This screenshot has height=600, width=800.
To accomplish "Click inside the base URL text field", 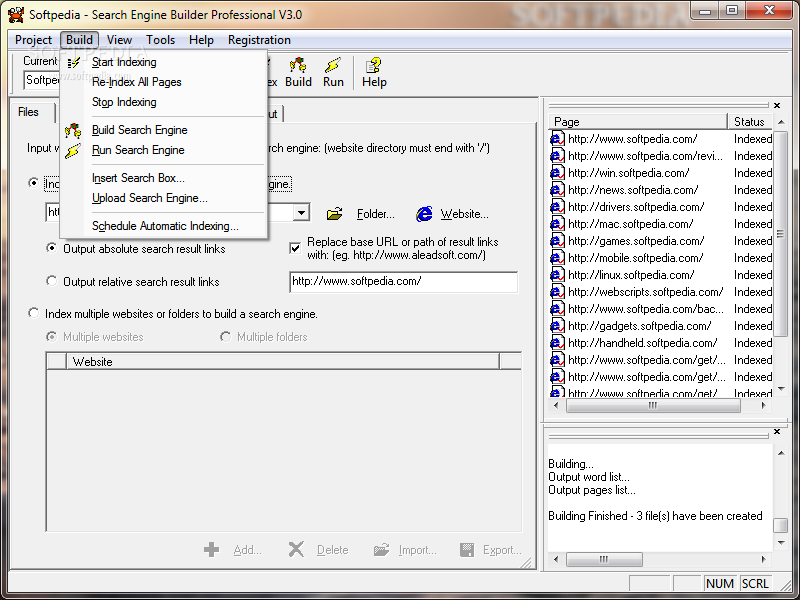I will click(404, 282).
